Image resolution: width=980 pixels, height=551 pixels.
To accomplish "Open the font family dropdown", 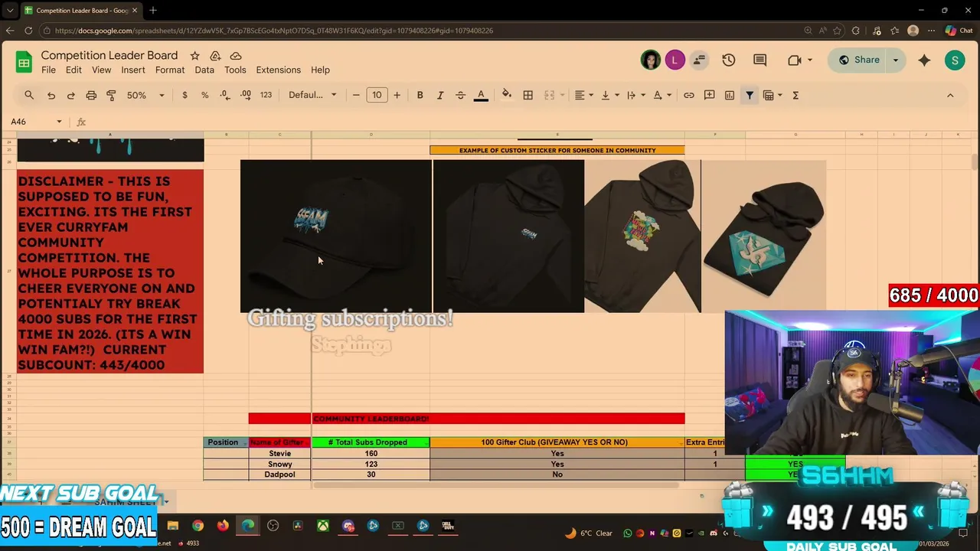I will point(312,95).
